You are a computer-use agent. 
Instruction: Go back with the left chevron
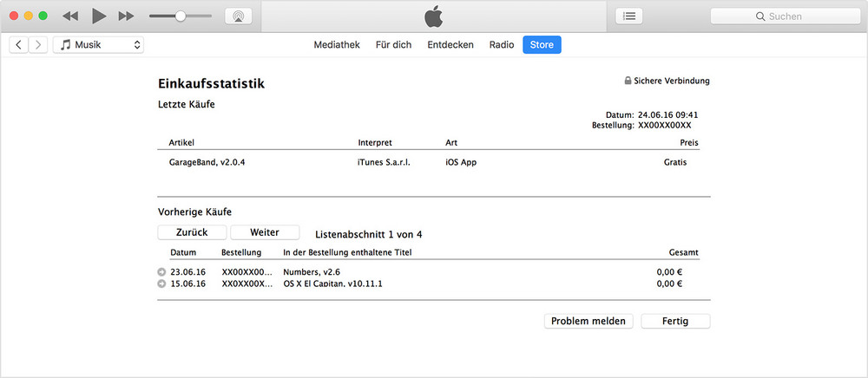19,45
